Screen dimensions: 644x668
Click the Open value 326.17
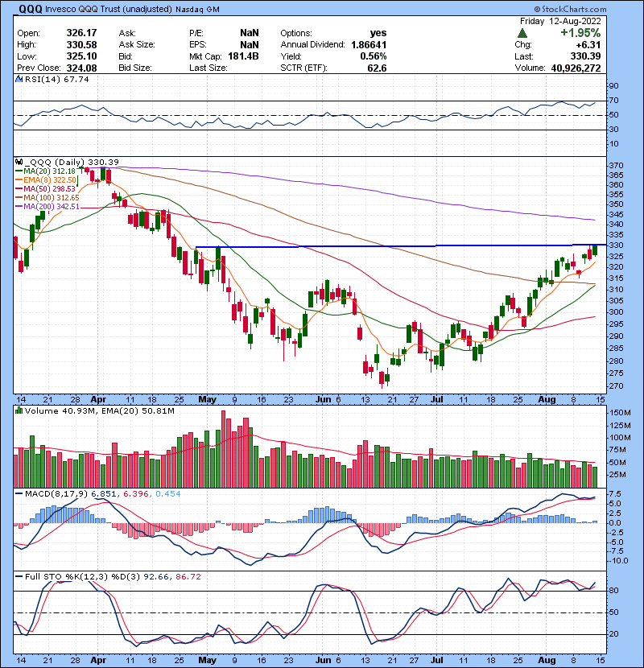[81, 33]
